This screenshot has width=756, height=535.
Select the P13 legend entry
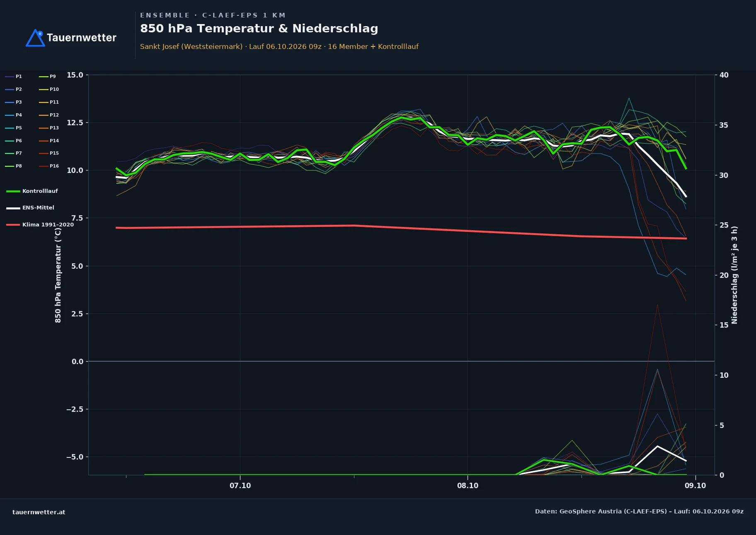pos(49,128)
